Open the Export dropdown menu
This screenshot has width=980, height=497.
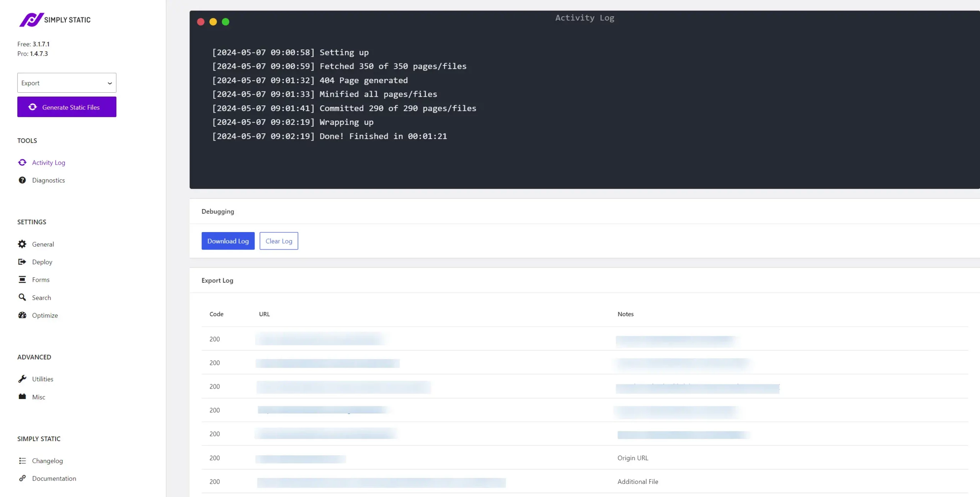point(67,83)
